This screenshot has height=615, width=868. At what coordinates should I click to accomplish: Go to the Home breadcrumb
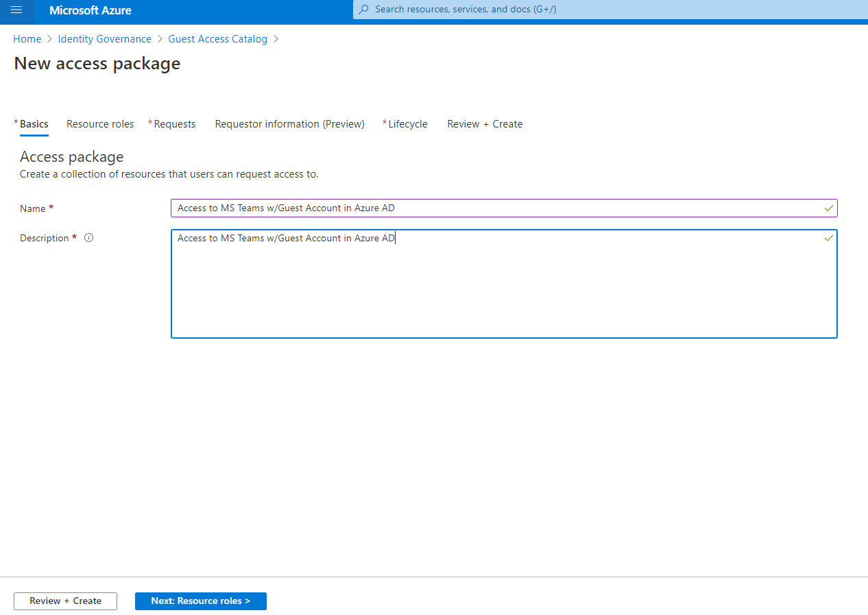pyautogui.click(x=27, y=39)
